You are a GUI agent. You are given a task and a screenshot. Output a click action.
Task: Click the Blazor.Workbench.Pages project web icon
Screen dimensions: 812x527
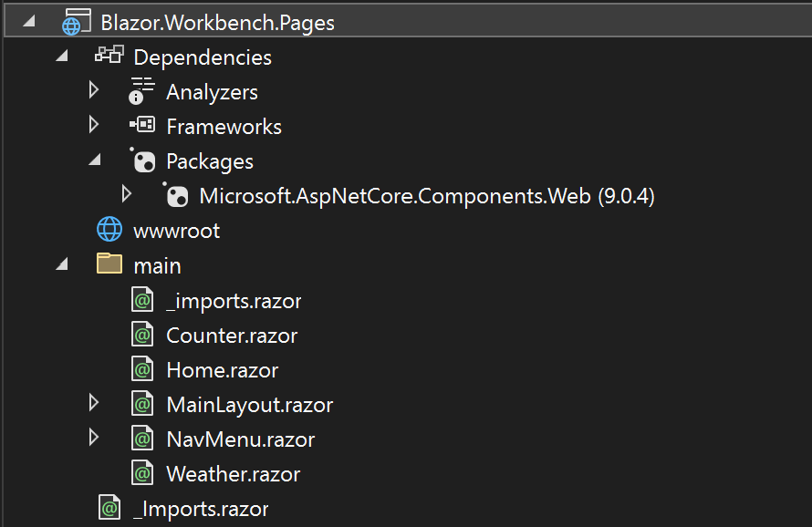point(76,22)
